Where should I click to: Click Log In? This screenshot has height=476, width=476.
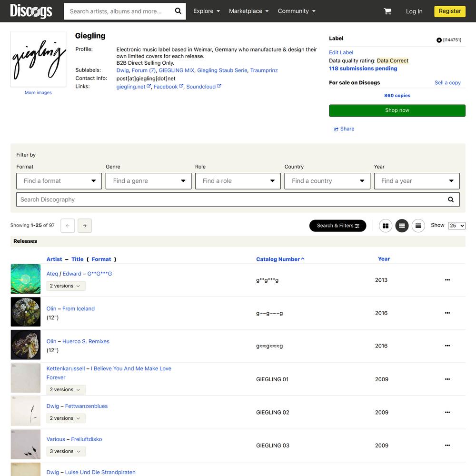click(x=414, y=11)
